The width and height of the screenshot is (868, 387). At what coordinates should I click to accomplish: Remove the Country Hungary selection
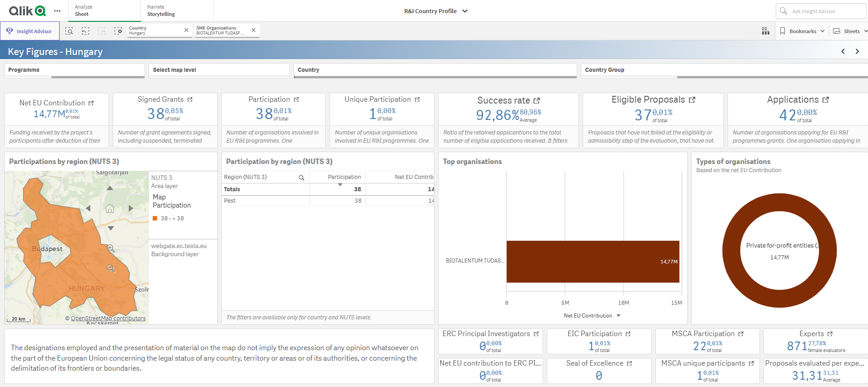tap(186, 30)
